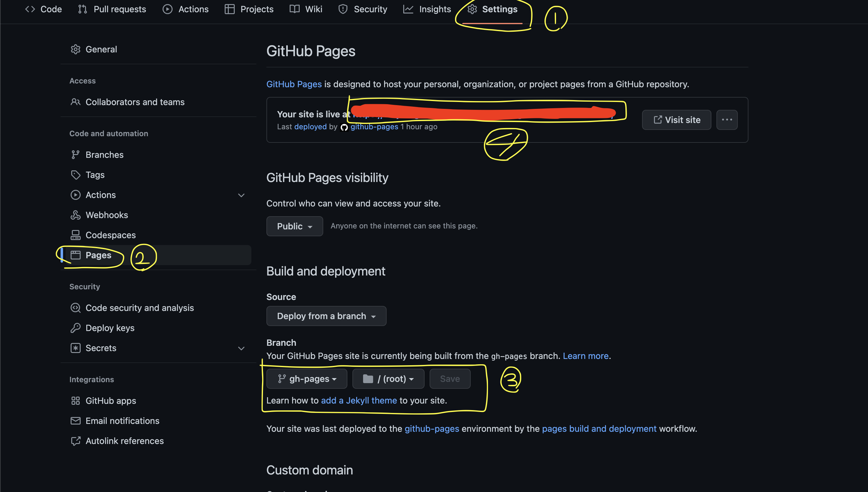Screen dimensions: 868x492
Task: Click the Deploy keys key icon
Action: 75,328
